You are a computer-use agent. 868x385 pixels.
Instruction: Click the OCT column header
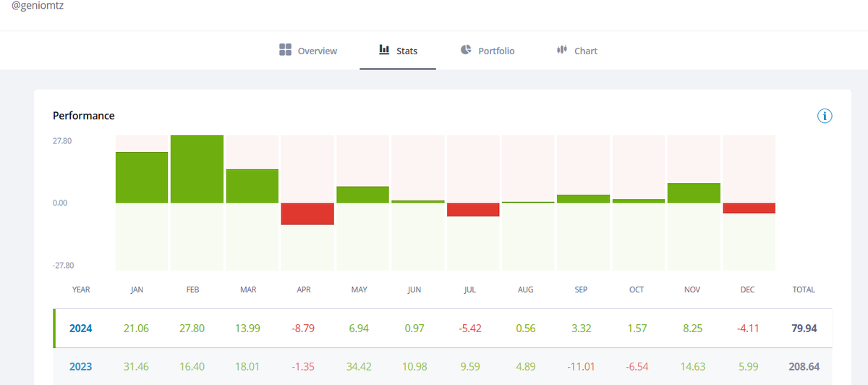pos(637,289)
